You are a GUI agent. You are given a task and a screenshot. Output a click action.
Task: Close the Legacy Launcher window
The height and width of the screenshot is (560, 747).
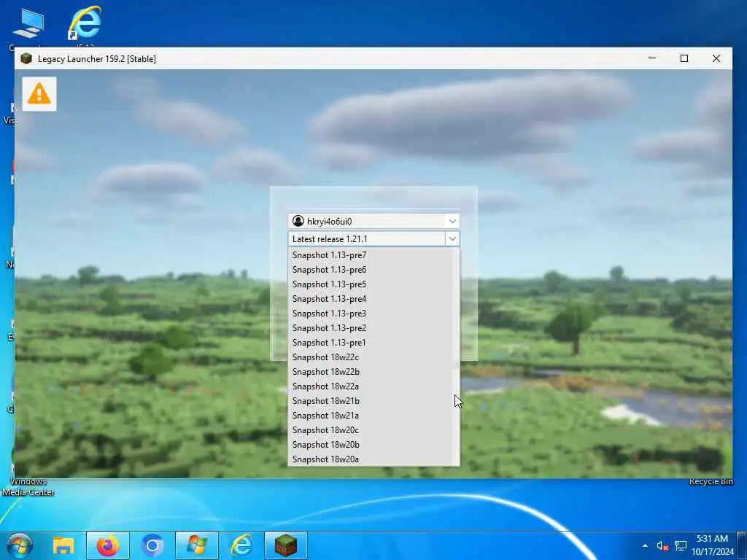pyautogui.click(x=716, y=58)
